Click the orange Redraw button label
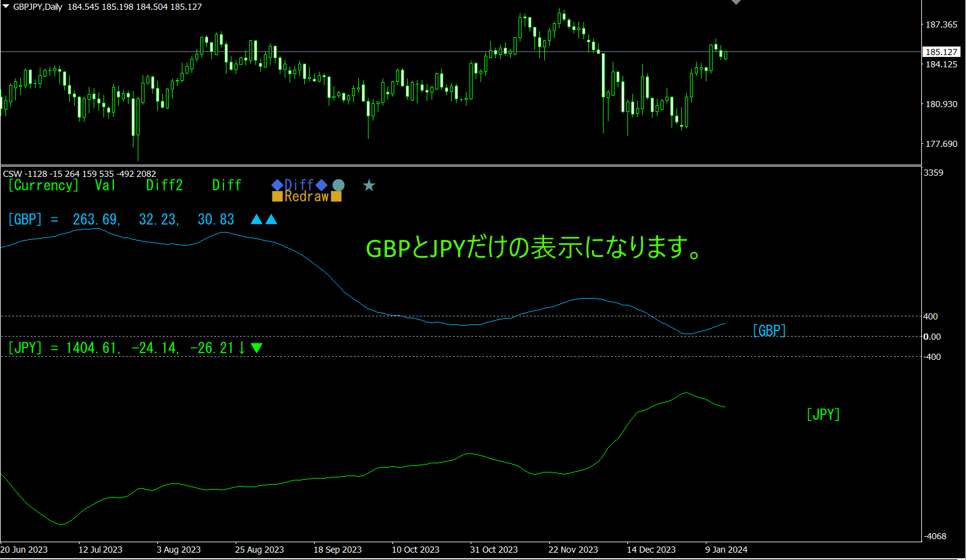The width and height of the screenshot is (966, 560). pos(307,196)
